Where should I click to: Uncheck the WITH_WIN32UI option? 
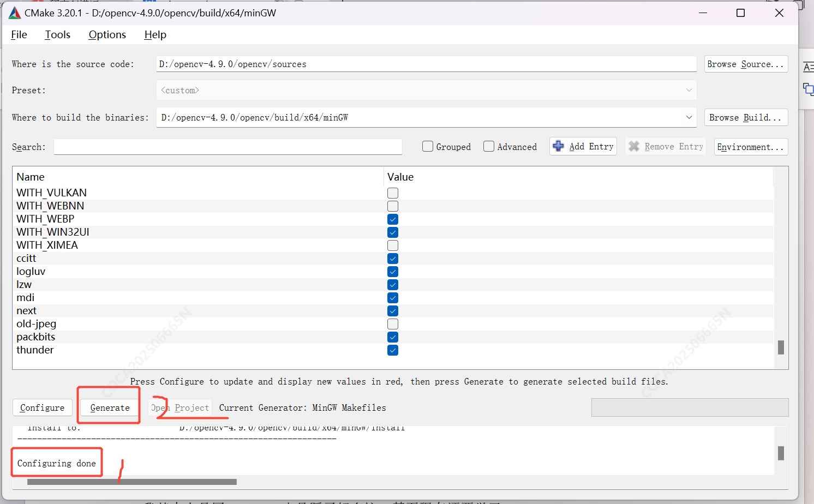tap(393, 232)
